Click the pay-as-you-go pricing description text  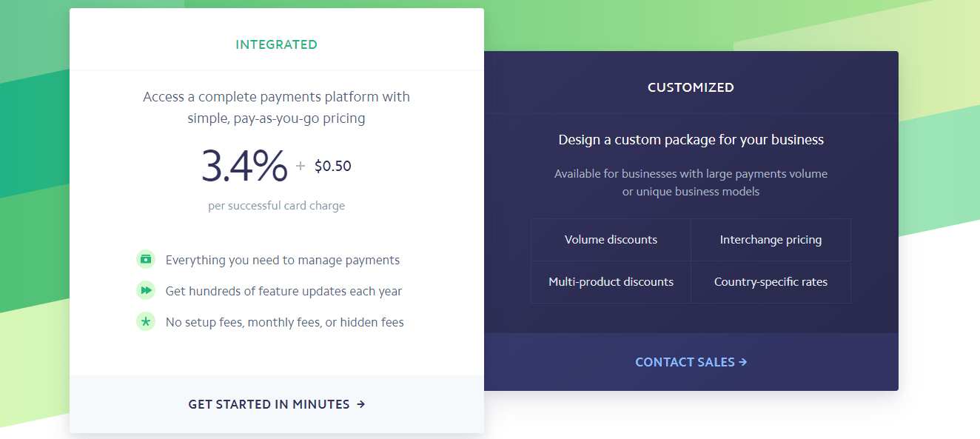[x=276, y=107]
